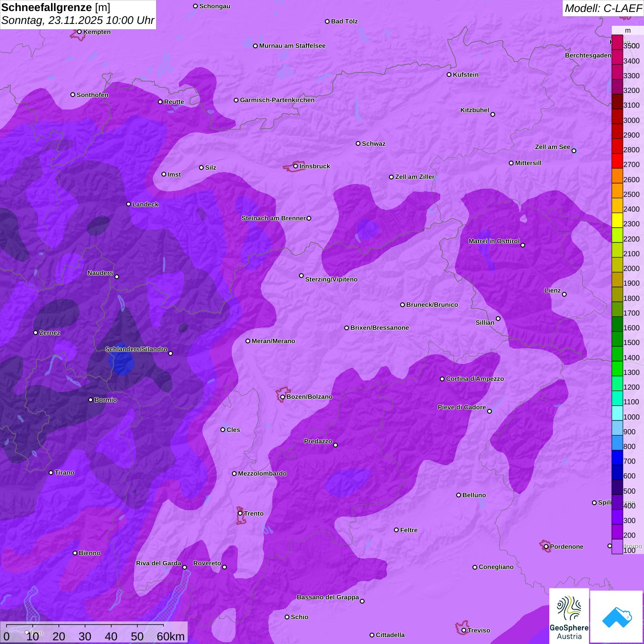Image resolution: width=644 pixels, height=644 pixels.
Task: Click the 'Schlanders/Silandro' label
Action: coord(136,349)
